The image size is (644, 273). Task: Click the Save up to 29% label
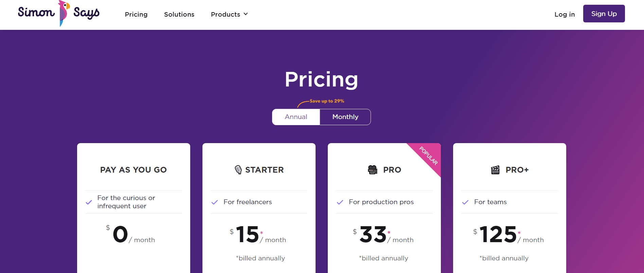point(327,101)
